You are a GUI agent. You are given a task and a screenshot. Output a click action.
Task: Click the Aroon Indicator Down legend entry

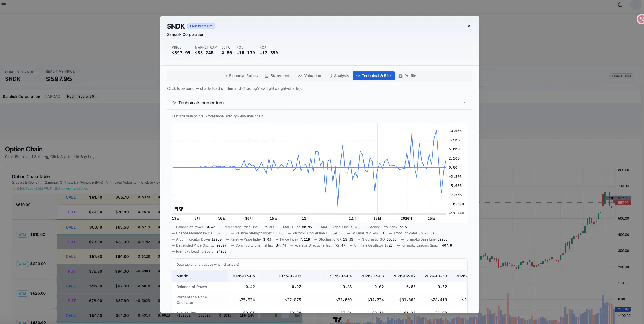click(x=197, y=239)
